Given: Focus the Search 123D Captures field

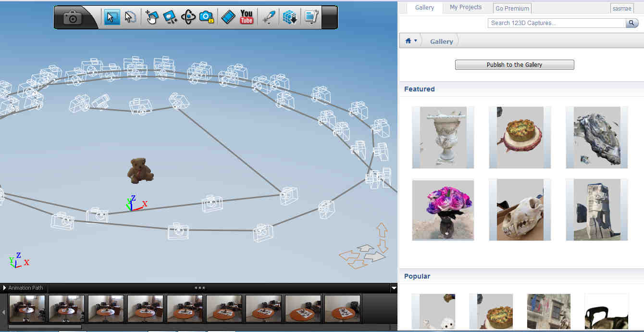Looking at the screenshot, I should 557,23.
